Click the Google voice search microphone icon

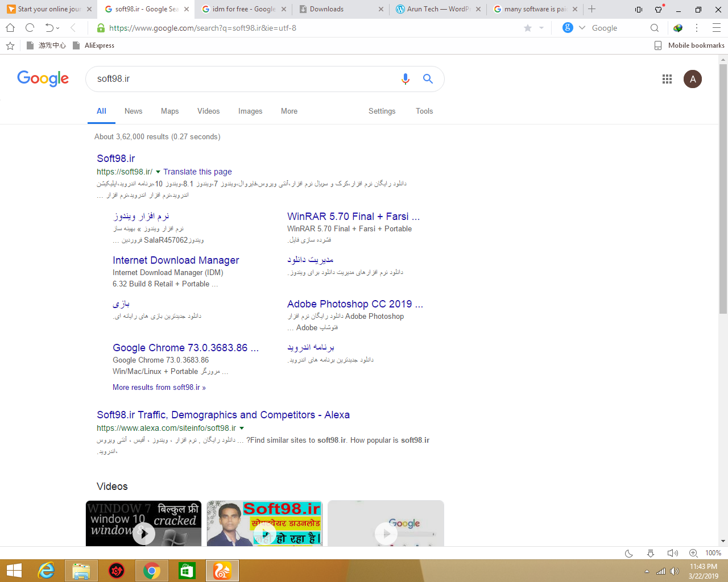pyautogui.click(x=405, y=79)
